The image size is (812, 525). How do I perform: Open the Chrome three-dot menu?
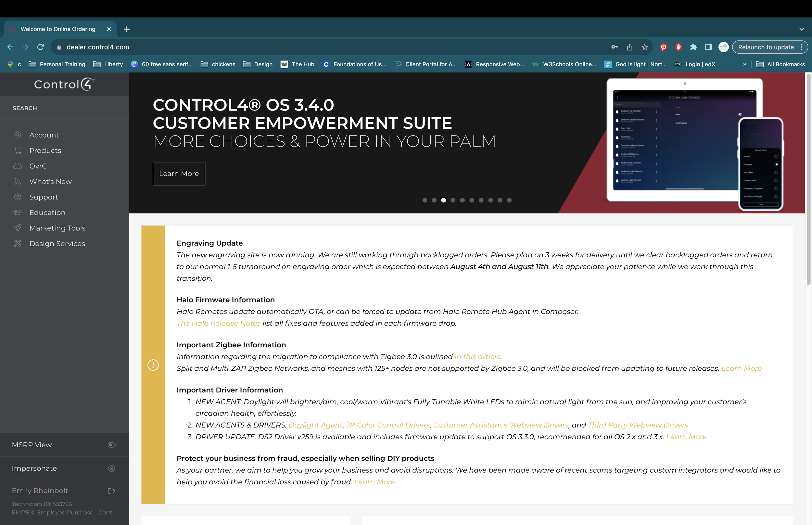802,47
